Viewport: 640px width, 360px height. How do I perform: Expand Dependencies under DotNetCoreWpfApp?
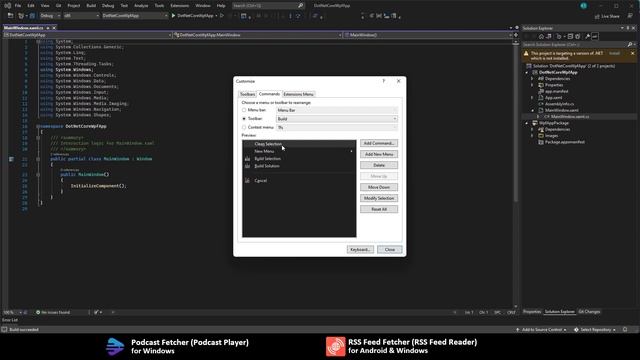(532, 79)
